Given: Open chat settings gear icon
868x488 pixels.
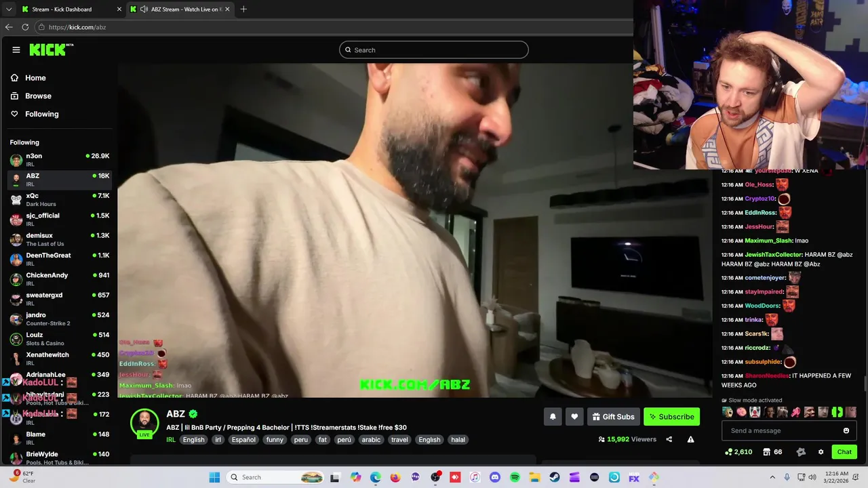Looking at the screenshot, I should (821, 452).
